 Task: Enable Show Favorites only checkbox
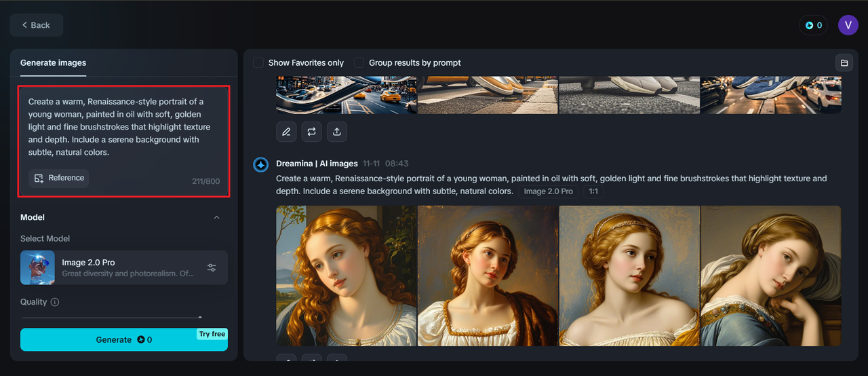click(x=258, y=62)
